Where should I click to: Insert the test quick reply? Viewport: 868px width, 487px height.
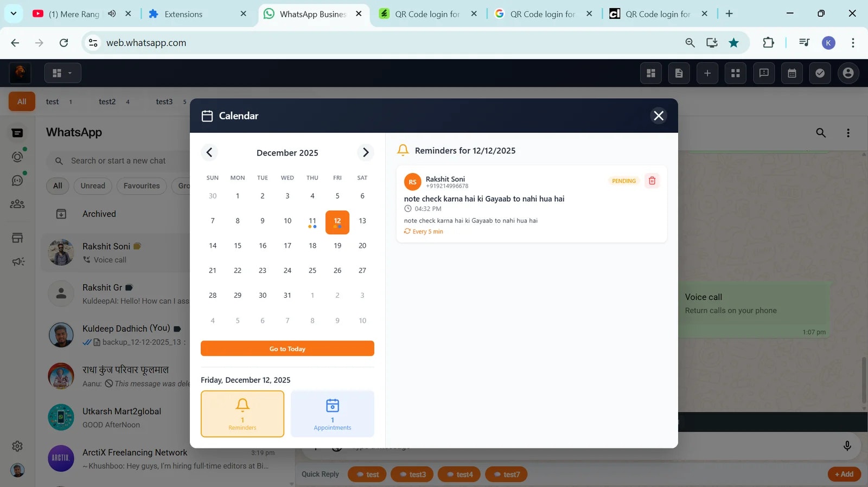point(367,475)
